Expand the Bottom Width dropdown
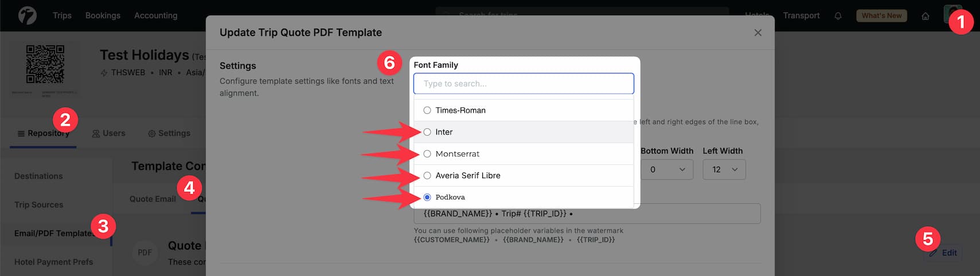Image resolution: width=980 pixels, height=276 pixels. point(667,169)
